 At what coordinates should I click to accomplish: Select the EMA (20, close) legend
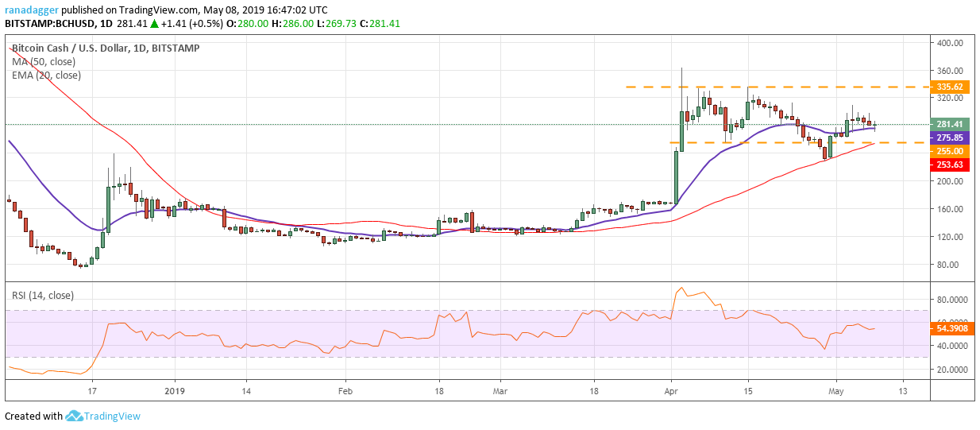(x=46, y=75)
